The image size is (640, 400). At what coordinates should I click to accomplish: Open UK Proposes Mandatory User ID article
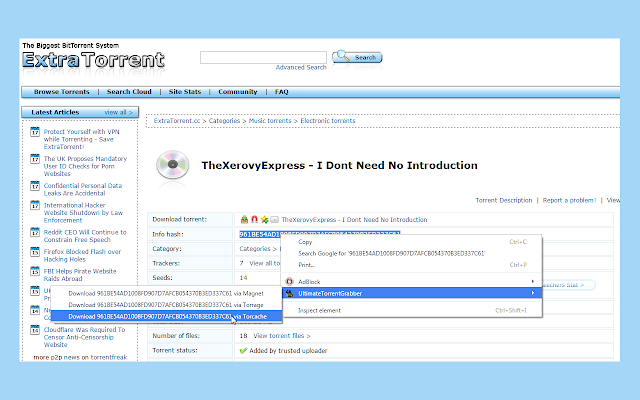coord(85,166)
